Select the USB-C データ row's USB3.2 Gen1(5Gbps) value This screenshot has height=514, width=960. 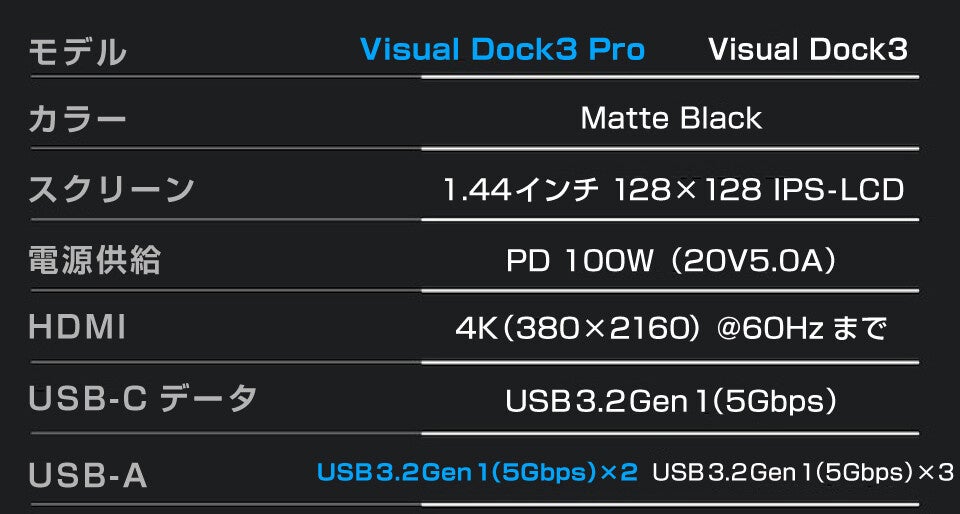pos(671,401)
